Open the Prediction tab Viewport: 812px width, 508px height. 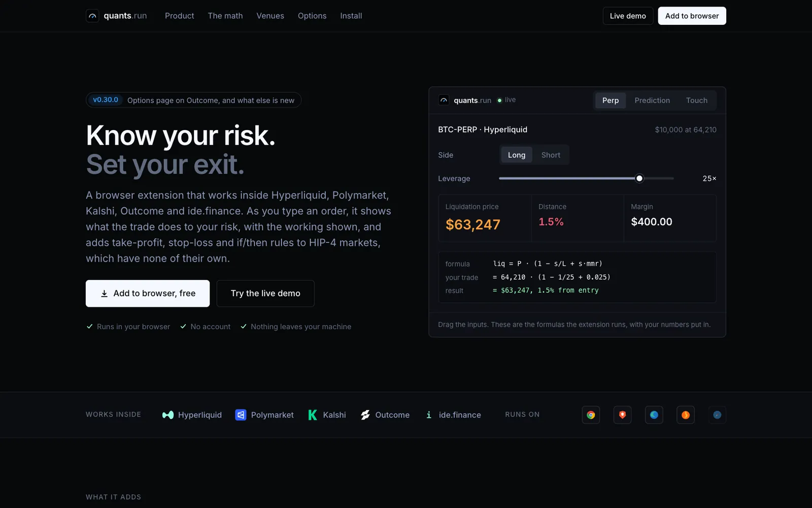(652, 100)
